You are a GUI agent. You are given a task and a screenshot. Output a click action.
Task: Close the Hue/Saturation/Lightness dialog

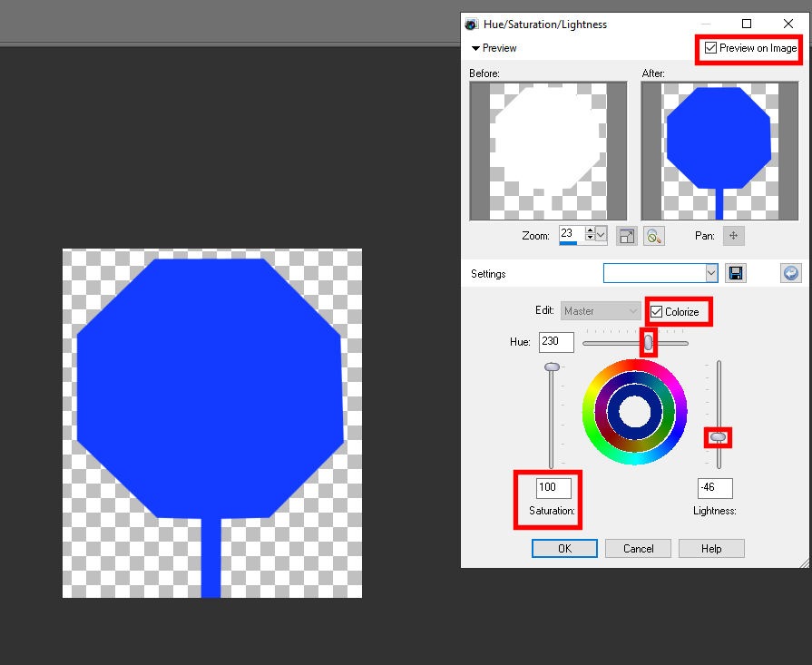(x=788, y=24)
